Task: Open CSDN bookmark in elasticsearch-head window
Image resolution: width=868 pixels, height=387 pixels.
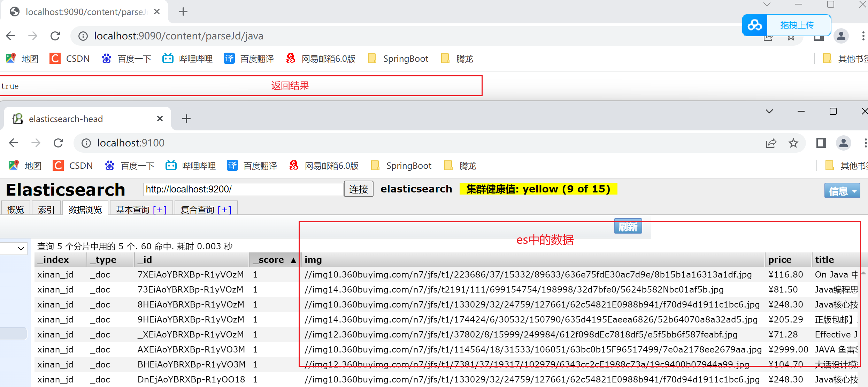Action: tap(73, 166)
